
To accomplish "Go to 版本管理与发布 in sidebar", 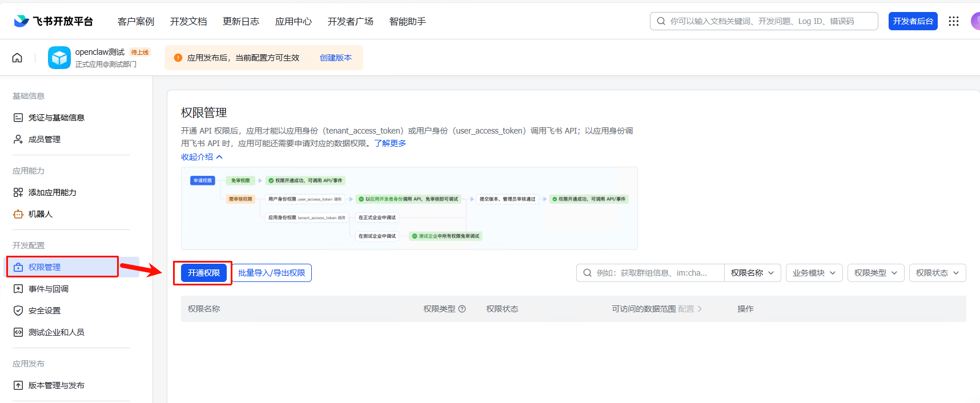I will [56, 385].
